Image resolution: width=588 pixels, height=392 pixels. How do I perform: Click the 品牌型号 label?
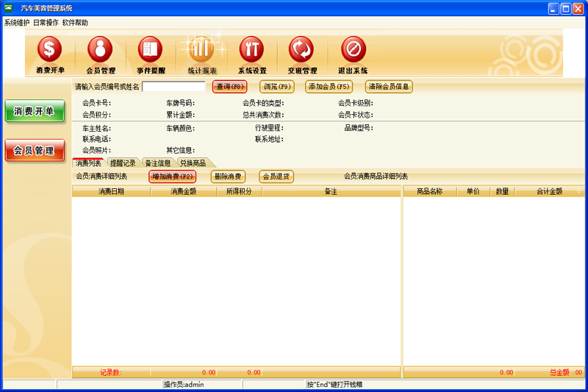[359, 128]
